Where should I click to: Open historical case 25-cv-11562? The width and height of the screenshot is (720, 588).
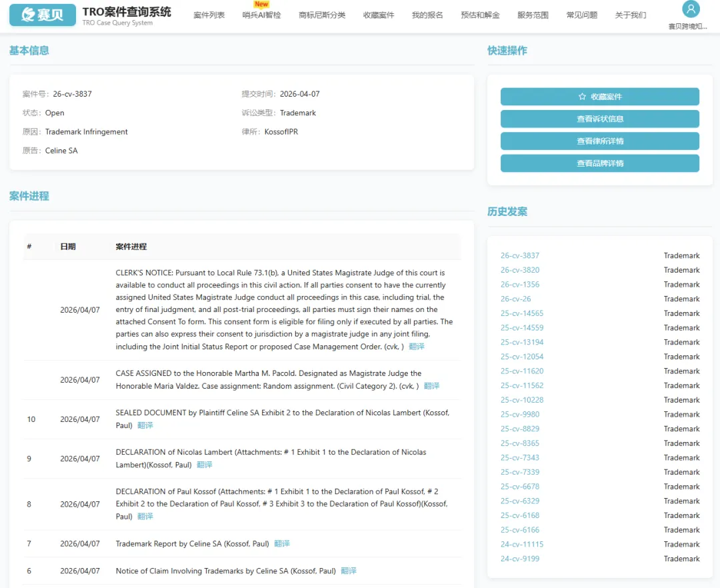click(x=522, y=385)
